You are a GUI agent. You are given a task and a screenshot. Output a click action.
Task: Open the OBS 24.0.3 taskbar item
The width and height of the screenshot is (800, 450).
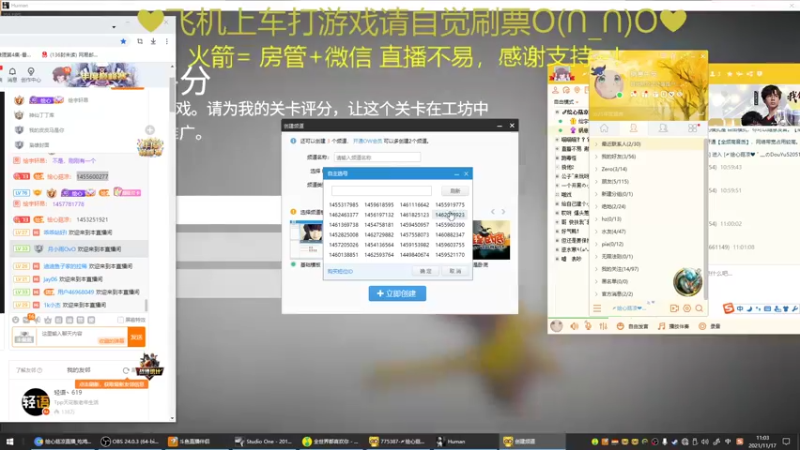pos(130,441)
